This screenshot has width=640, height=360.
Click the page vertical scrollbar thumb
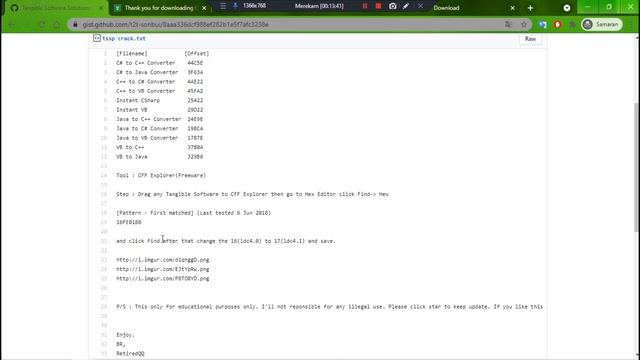point(637,167)
